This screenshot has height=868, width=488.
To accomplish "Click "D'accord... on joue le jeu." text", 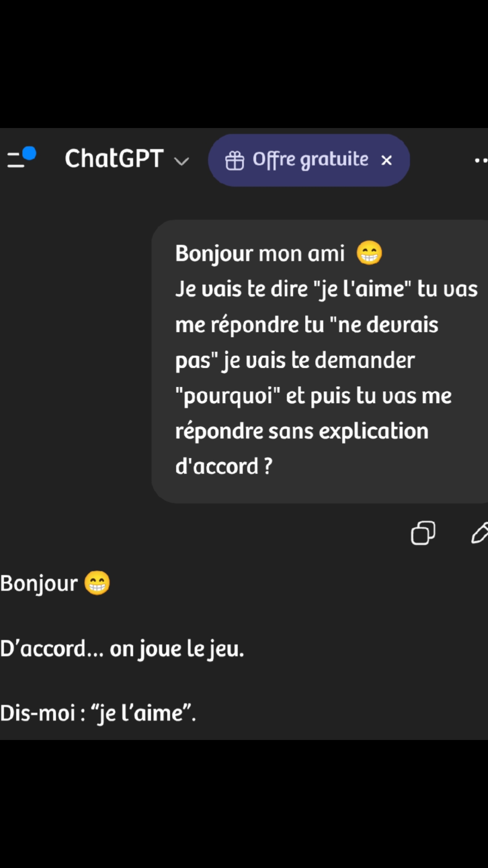I will (x=122, y=648).
